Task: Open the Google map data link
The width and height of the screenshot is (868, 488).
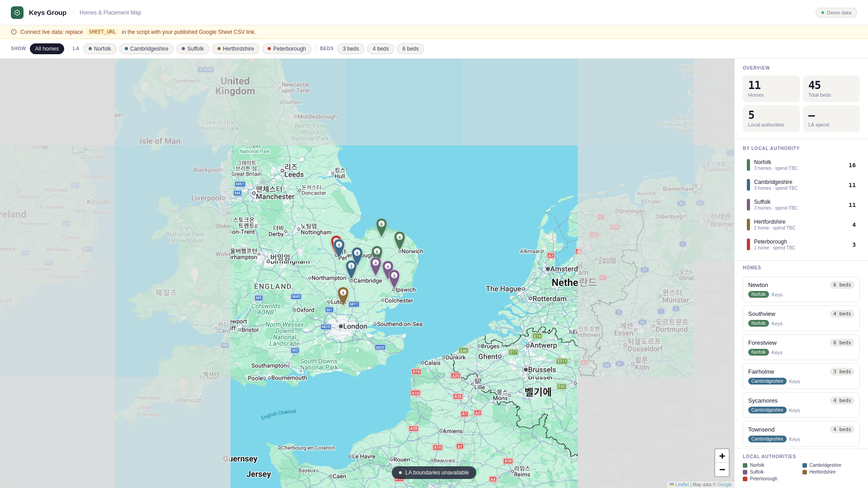Action: point(725,484)
